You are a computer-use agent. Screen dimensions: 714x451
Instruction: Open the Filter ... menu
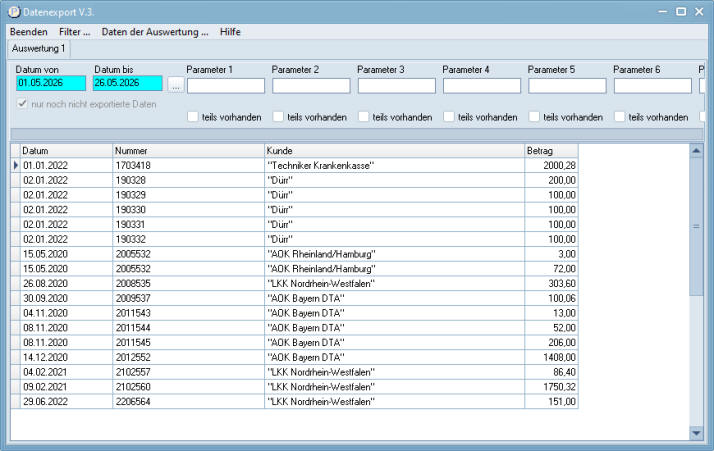[x=75, y=32]
